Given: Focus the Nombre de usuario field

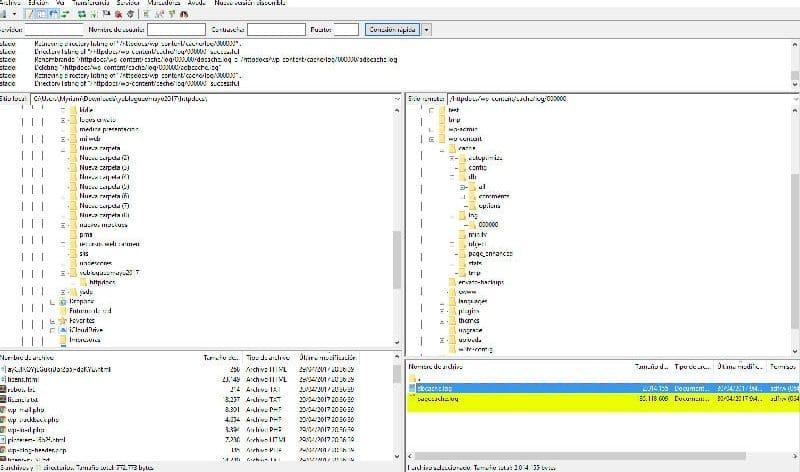Looking at the screenshot, I should (176, 30).
